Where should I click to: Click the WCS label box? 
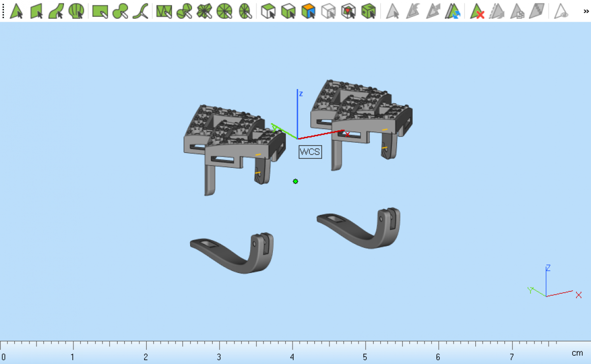[x=310, y=152]
